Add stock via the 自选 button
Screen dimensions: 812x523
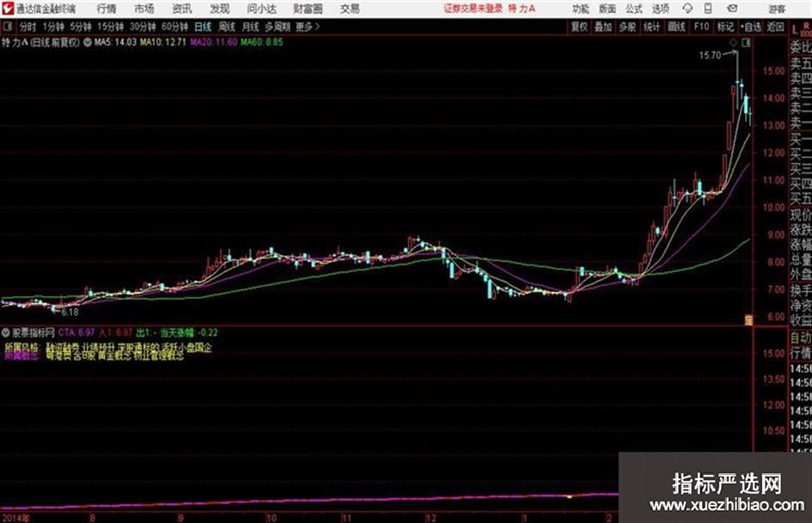[751, 27]
